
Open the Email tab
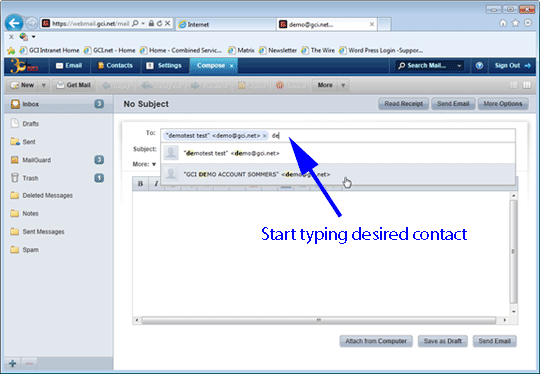69,65
